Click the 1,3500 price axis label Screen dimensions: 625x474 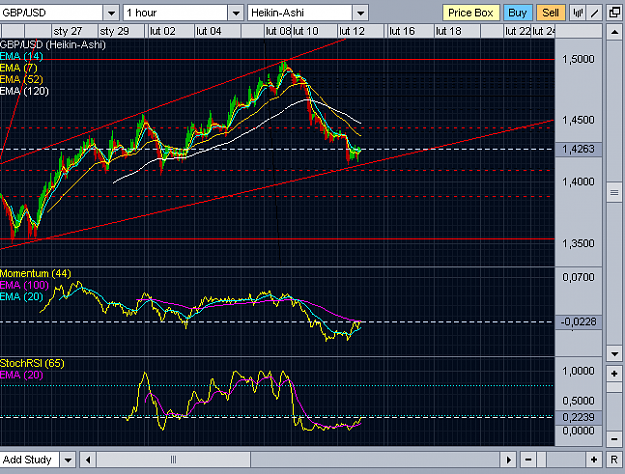[x=578, y=243]
